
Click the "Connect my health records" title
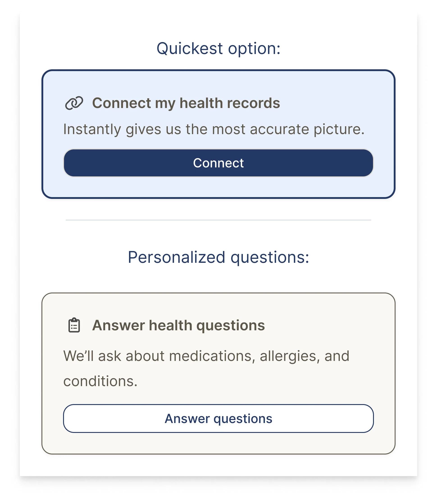point(186,103)
